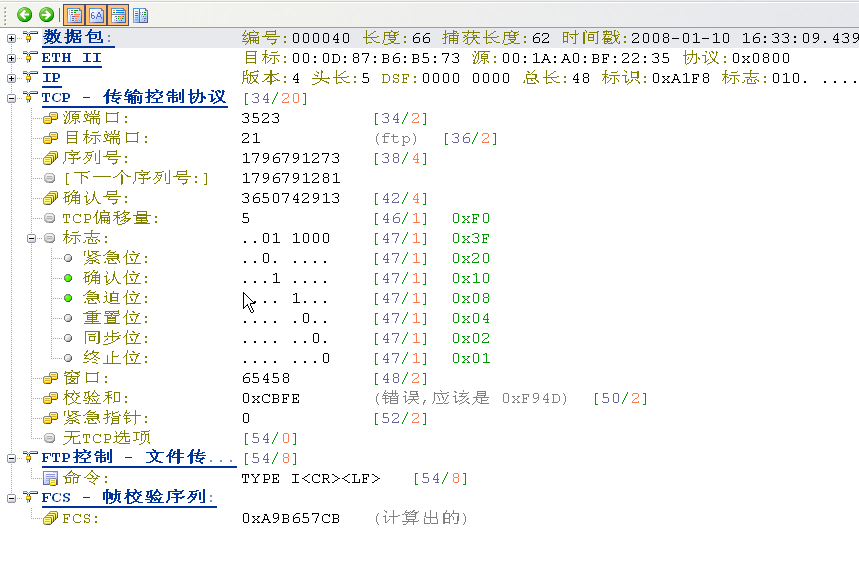This screenshot has height=587, width=859.
Task: Select the source port value 3523
Action: (261, 118)
